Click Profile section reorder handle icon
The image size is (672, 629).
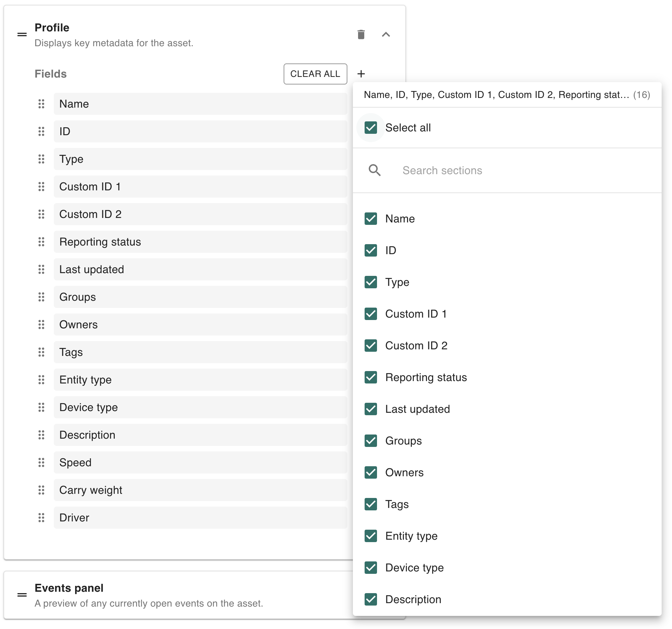(22, 34)
